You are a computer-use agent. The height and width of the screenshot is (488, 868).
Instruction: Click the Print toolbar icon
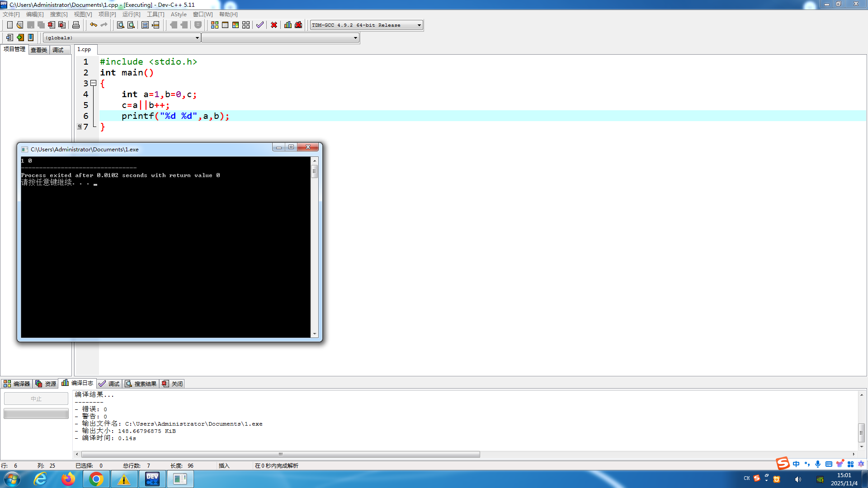(x=76, y=25)
